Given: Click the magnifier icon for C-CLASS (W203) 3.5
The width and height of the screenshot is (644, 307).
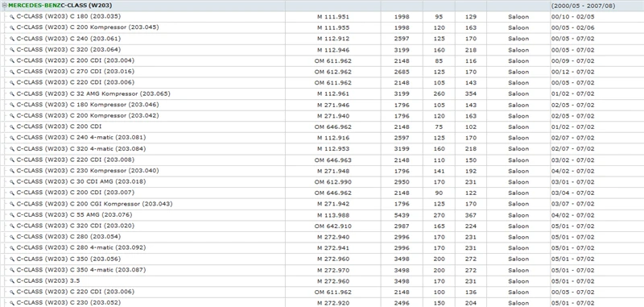Looking at the screenshot, I should 12,281.
